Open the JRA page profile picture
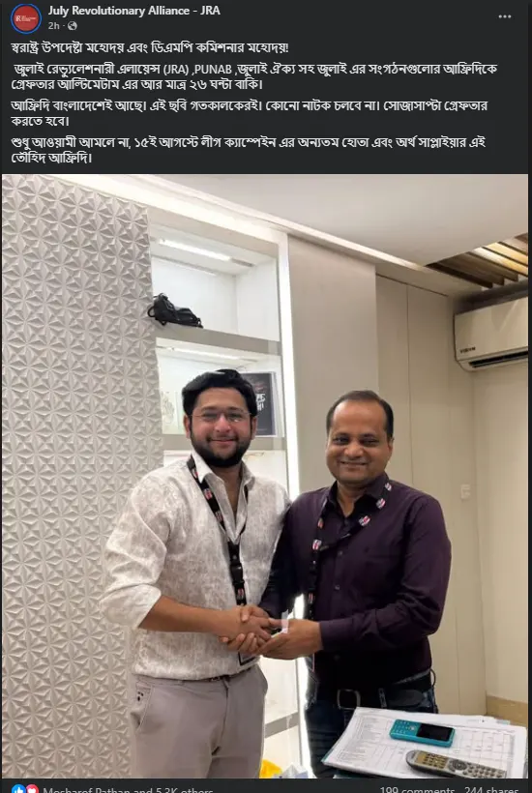 pos(26,18)
